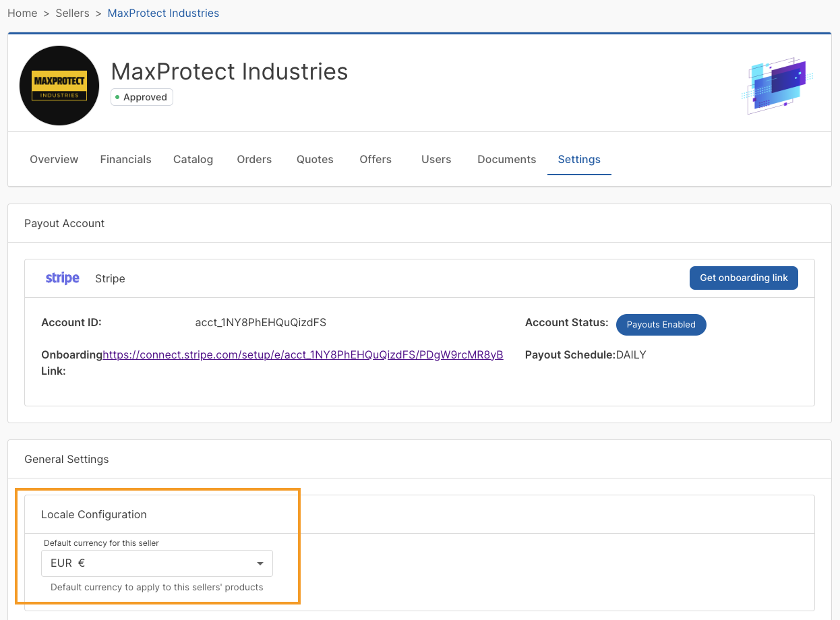The image size is (840, 620).
Task: Click the Stripe logo icon
Action: tap(63, 278)
